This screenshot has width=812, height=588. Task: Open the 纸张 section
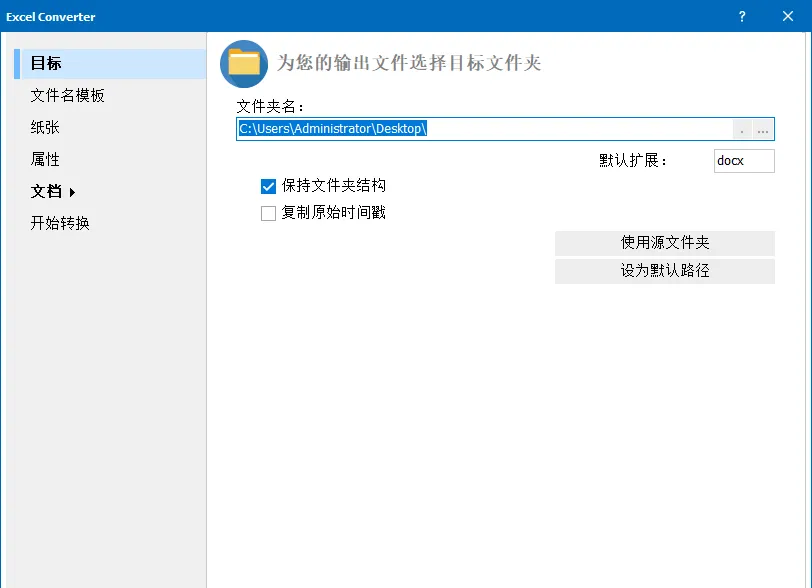[x=45, y=127]
